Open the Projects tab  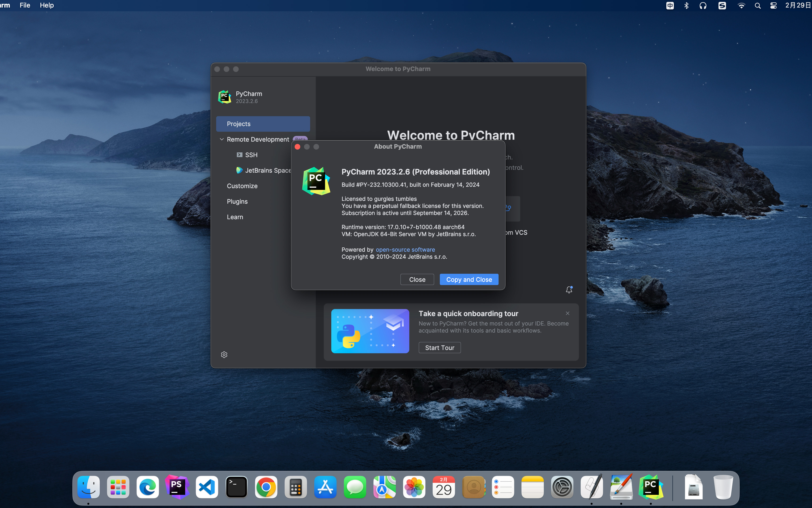[x=263, y=124]
